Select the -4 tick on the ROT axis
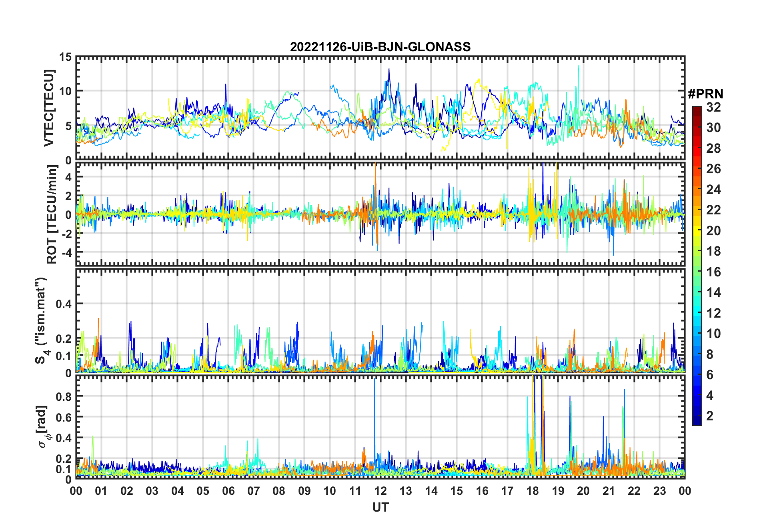Screen dimensions: 761x532 click(x=66, y=252)
